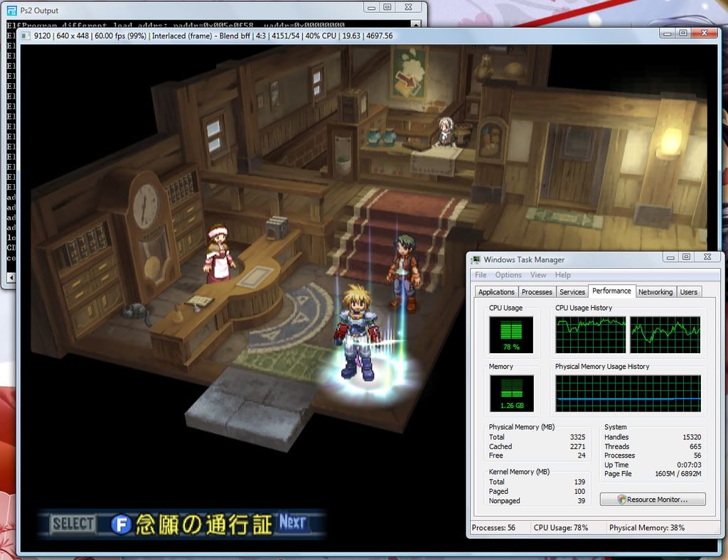Click the Windows Task Manager title bar icon

pos(476,260)
